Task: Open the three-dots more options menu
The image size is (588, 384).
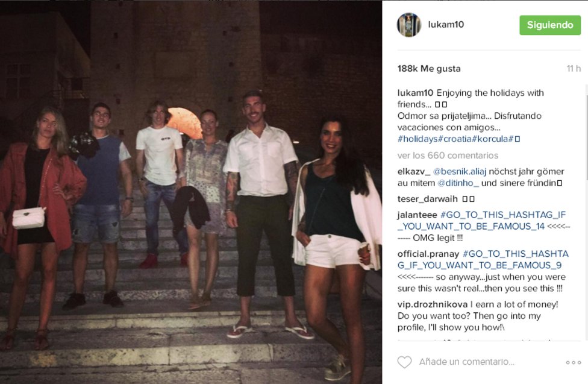Action: point(574,362)
